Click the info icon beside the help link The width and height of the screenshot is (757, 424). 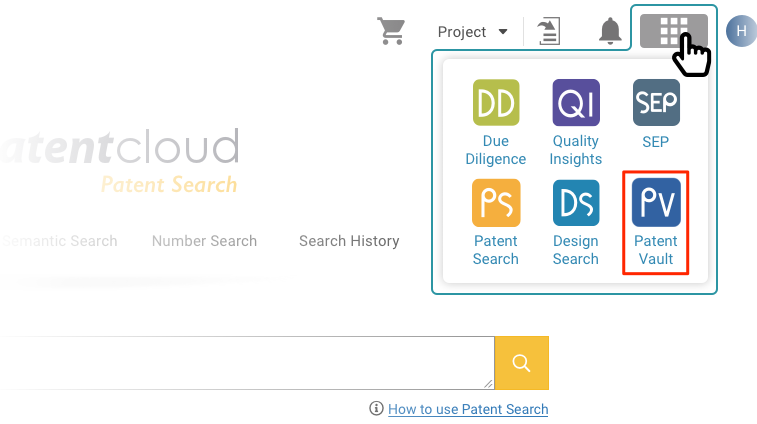pos(376,409)
